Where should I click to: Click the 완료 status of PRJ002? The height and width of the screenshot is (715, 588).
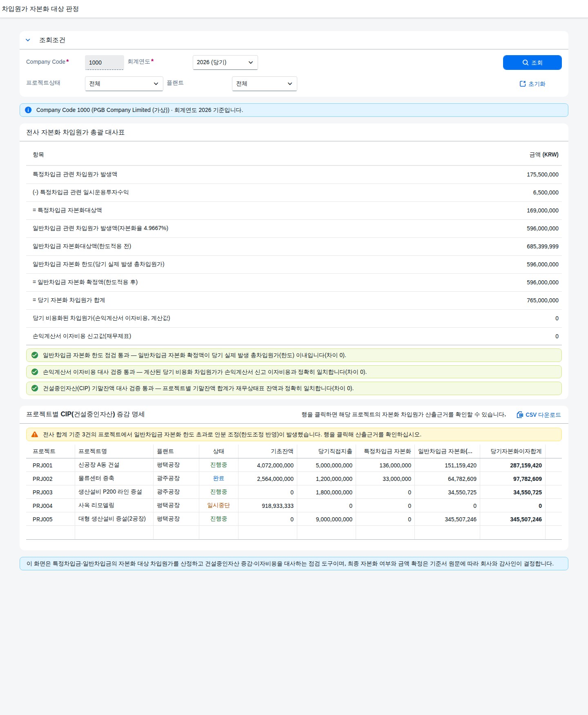[x=218, y=478]
